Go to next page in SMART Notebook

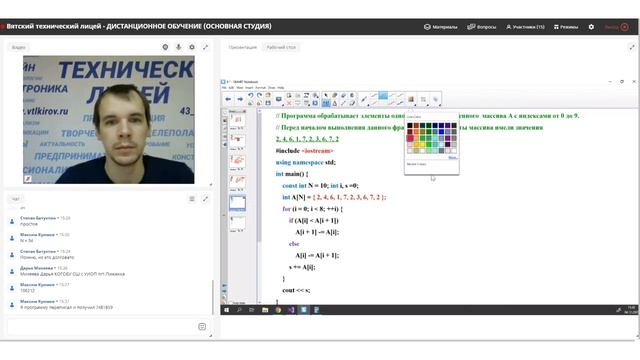click(240, 99)
